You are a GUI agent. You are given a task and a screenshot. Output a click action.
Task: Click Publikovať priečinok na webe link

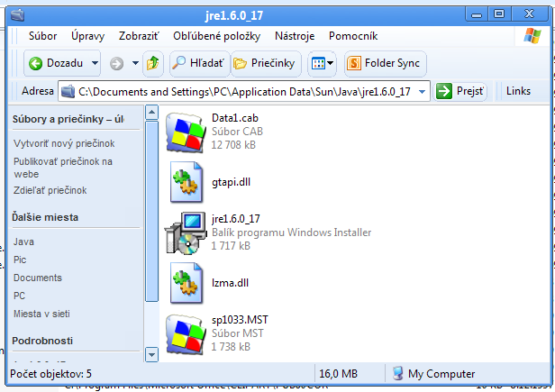(x=63, y=168)
